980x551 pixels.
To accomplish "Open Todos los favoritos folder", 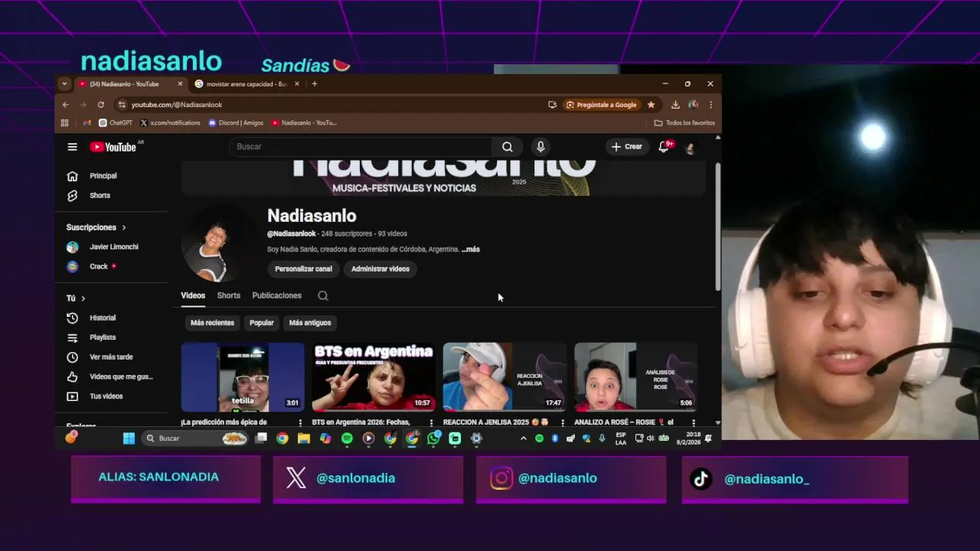I will click(x=685, y=122).
